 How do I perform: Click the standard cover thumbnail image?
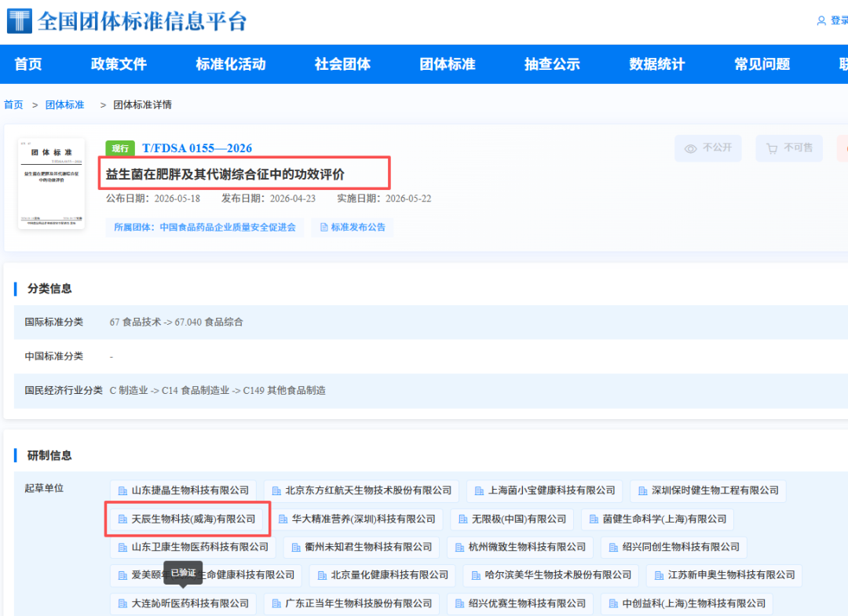[51, 184]
